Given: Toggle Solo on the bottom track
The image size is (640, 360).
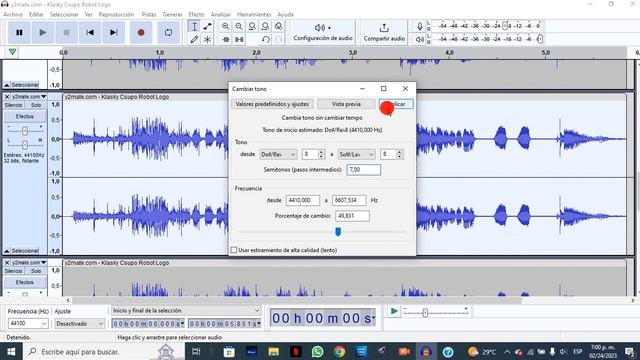Looking at the screenshot, I should [x=36, y=271].
